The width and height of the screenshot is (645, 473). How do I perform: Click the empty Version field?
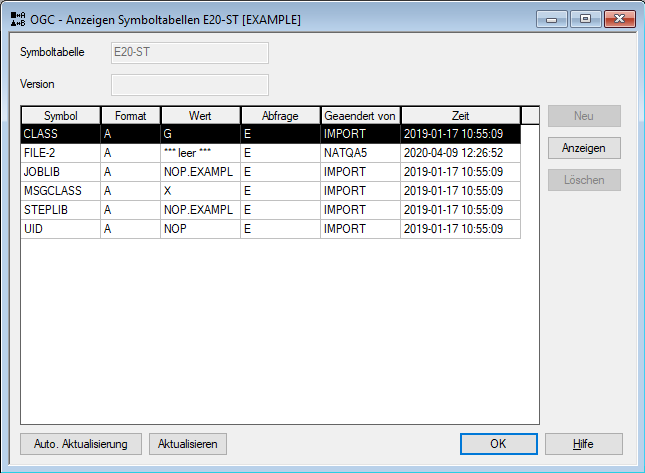tap(189, 85)
